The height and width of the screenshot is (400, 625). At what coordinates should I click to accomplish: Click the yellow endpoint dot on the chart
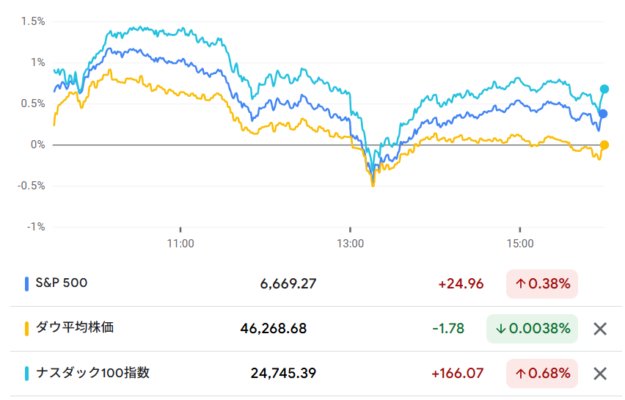(604, 145)
